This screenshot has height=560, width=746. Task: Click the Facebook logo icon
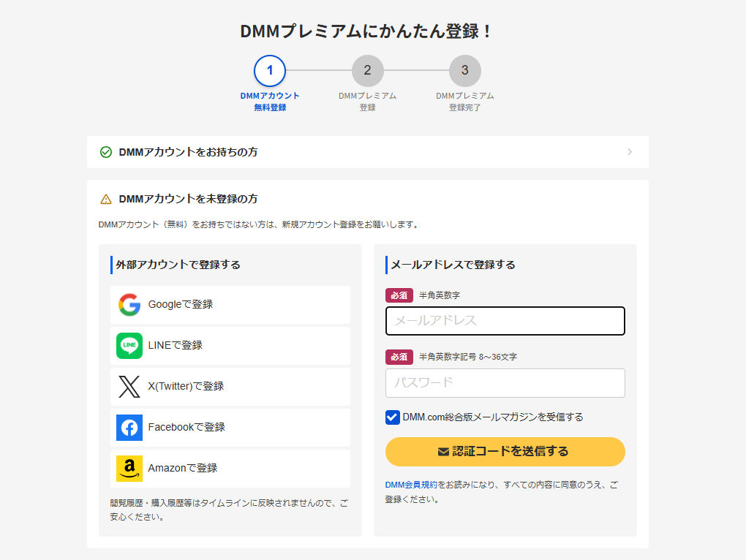click(x=129, y=428)
